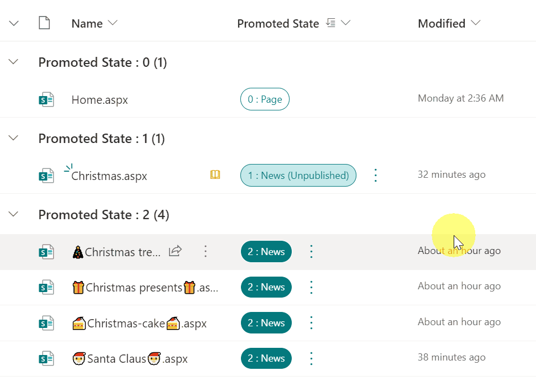The image size is (536, 392).
Task: Open more options beside Santa Claus '2 : News' pill
Action: 311,358
